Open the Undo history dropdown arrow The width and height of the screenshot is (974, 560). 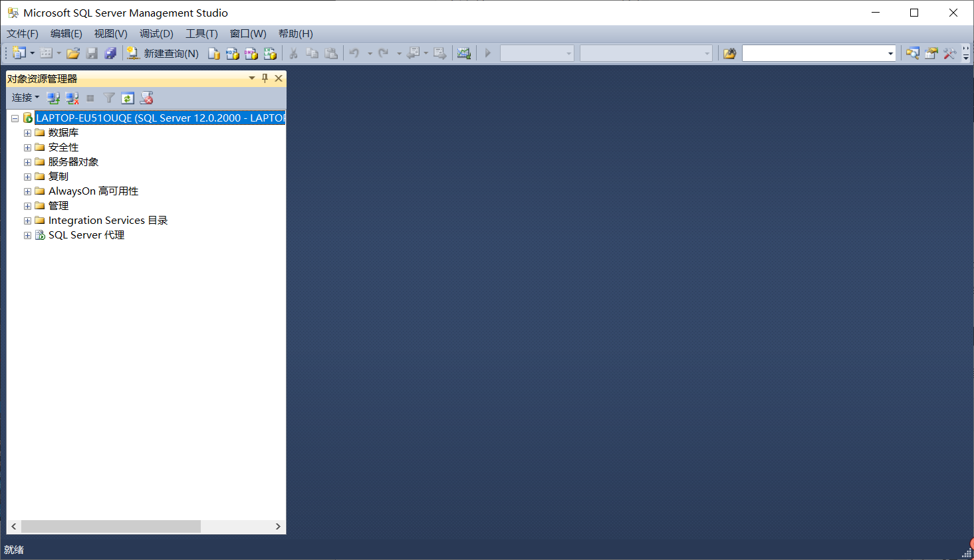370,53
